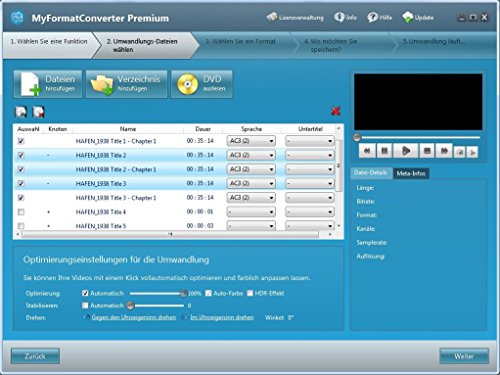Click the counter-clockwise rotate icon
This screenshot has width=500, height=375.
coord(86,317)
